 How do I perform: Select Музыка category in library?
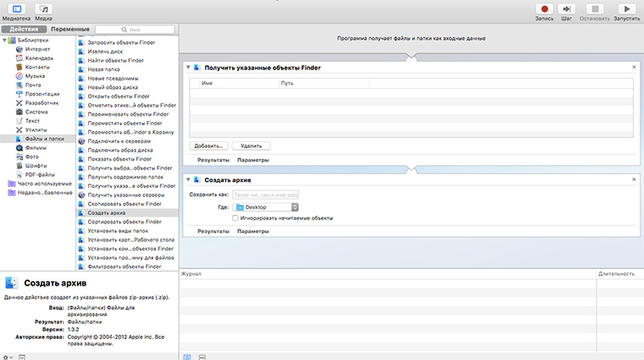click(x=35, y=76)
